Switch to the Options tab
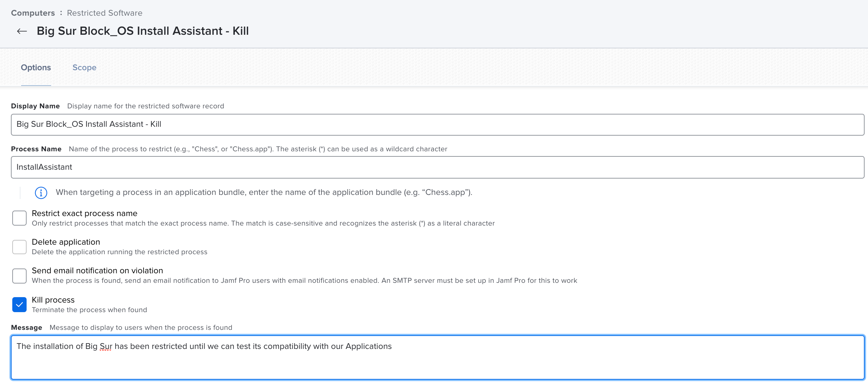868x383 pixels. click(36, 67)
